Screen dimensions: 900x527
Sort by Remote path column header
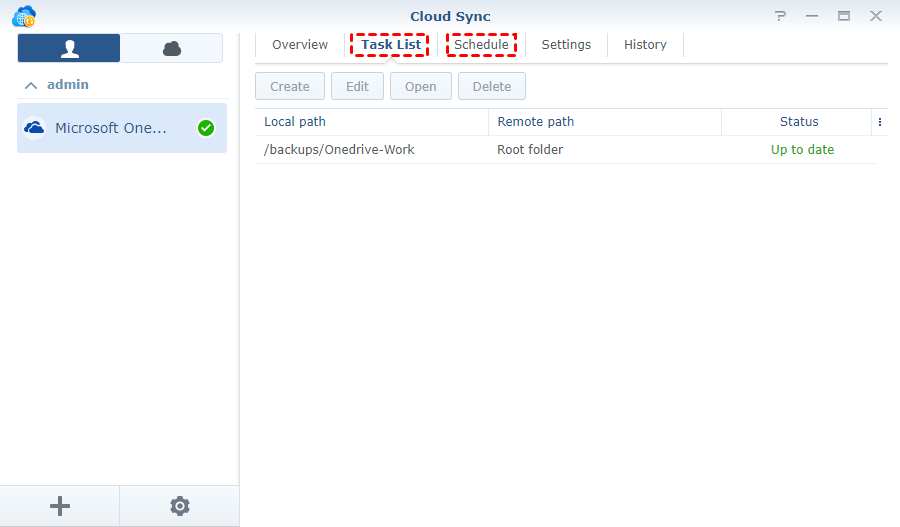coord(604,122)
